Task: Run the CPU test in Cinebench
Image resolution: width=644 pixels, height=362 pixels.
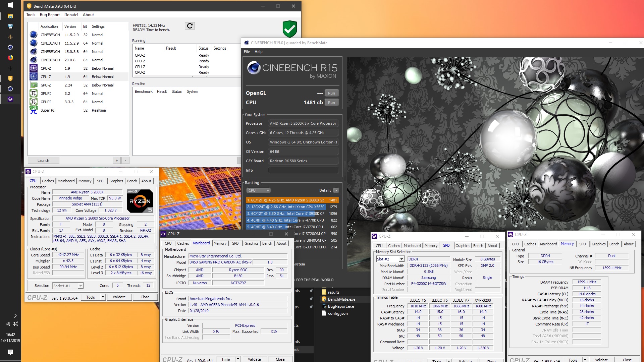Action: point(331,103)
